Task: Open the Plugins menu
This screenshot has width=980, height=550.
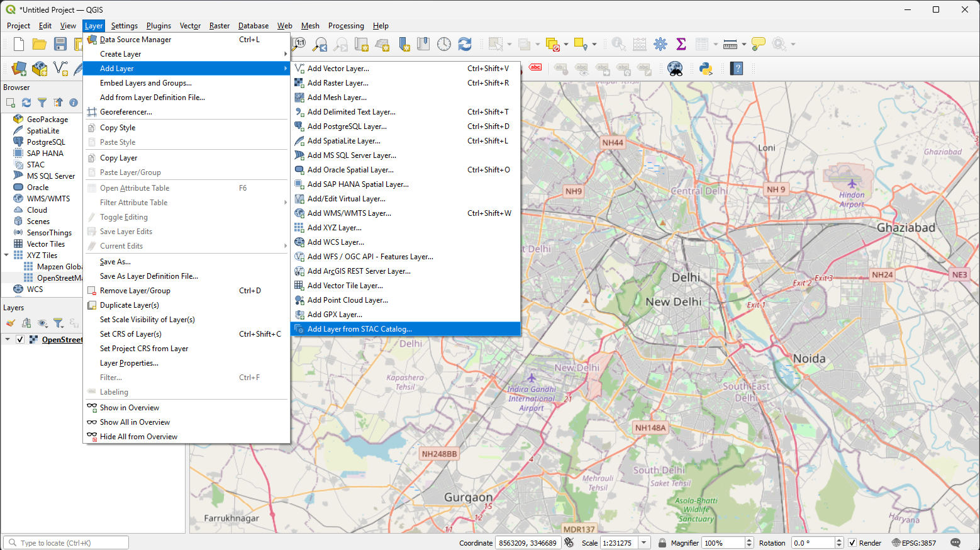Action: coord(159,26)
